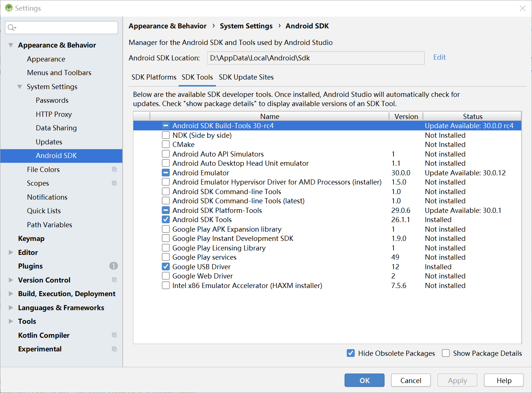Disable Hide Obsolete Packages
Image resolution: width=532 pixels, height=393 pixels.
click(x=350, y=353)
